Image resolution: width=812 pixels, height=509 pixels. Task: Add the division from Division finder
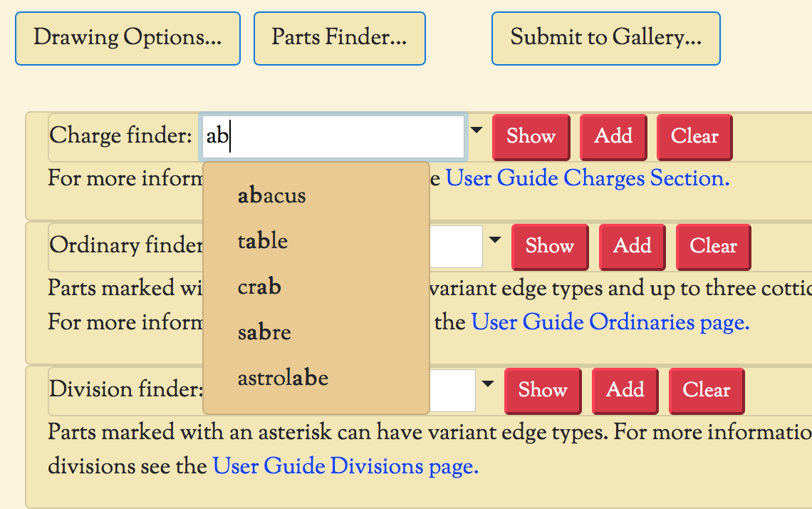[625, 391]
